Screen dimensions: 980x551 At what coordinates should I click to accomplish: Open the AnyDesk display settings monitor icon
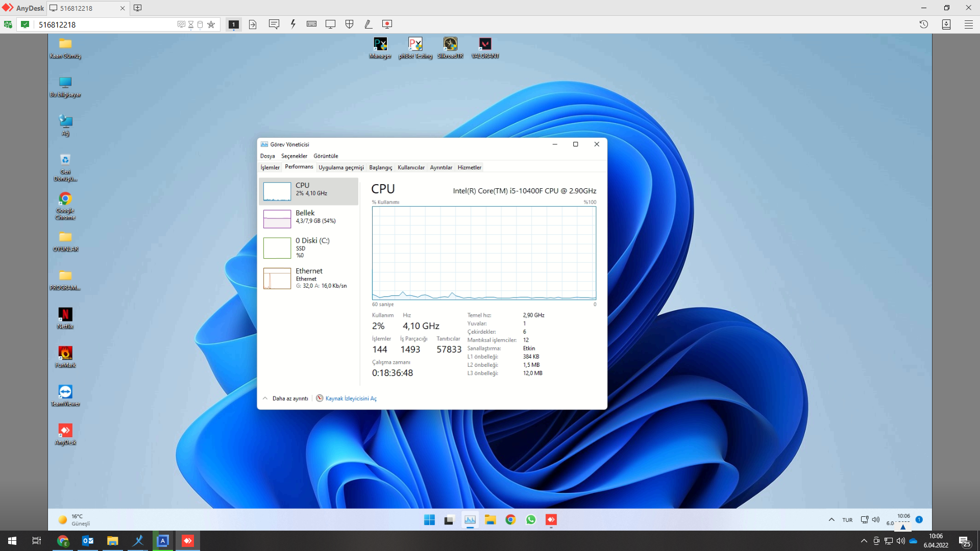pos(331,24)
